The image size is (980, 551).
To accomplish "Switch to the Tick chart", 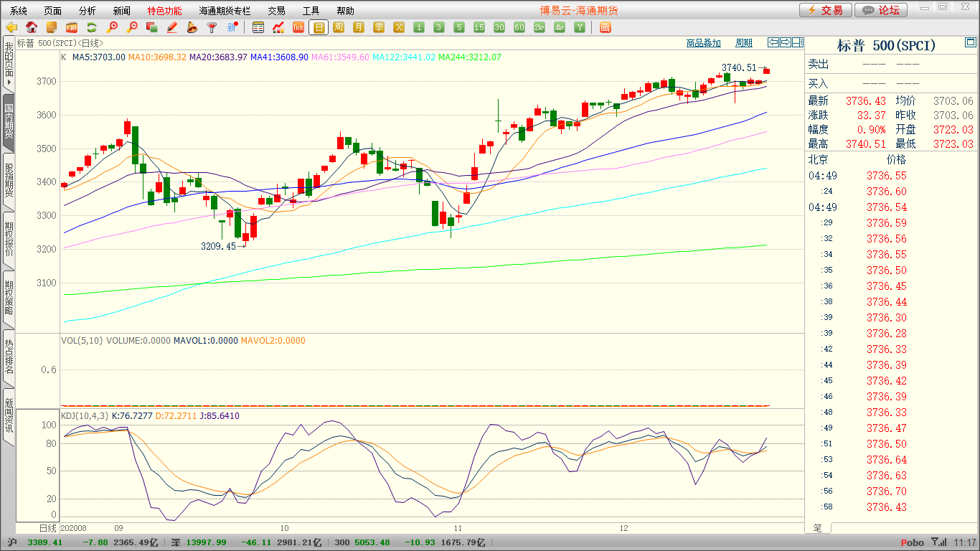I will click(x=298, y=27).
